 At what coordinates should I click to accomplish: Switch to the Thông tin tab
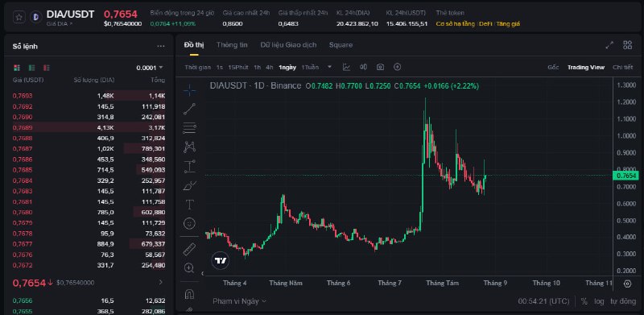click(232, 45)
